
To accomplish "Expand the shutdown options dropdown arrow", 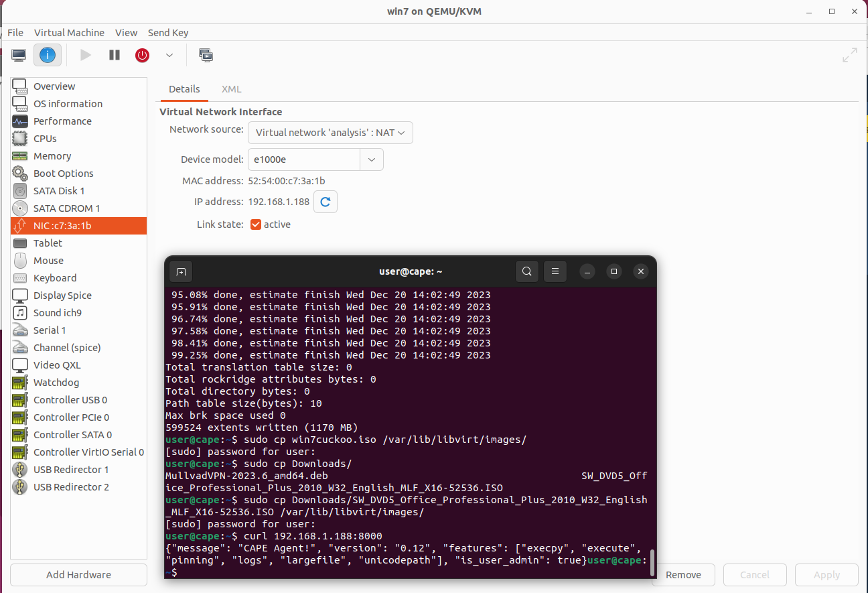I will pos(169,55).
